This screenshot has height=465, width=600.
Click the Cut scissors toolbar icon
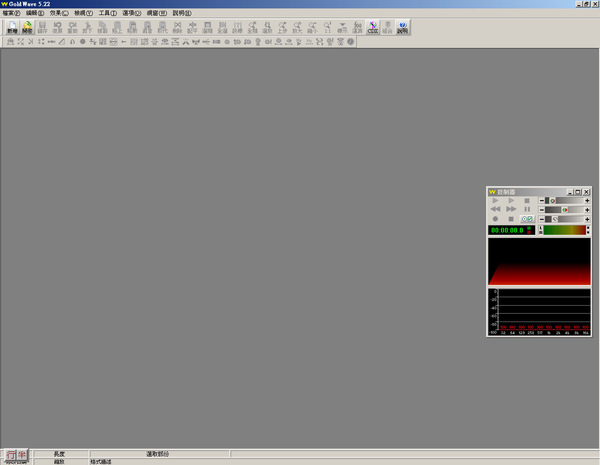pos(87,27)
